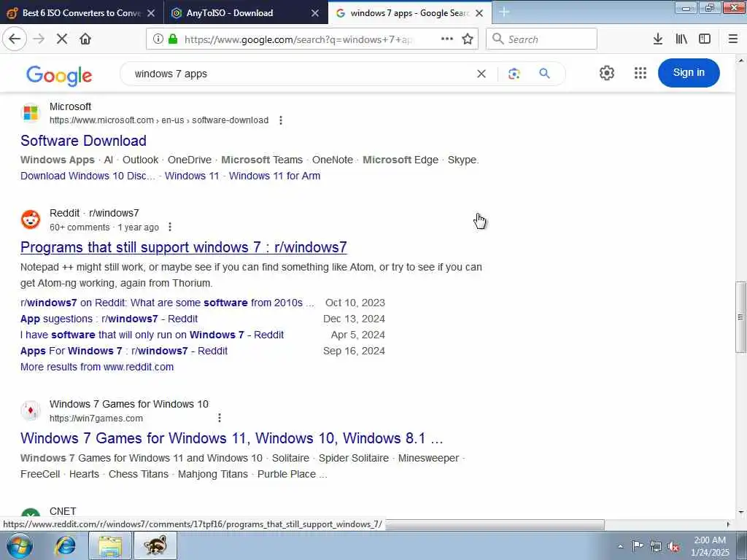Bookmark this page with the star
747x560 pixels.
(x=468, y=39)
